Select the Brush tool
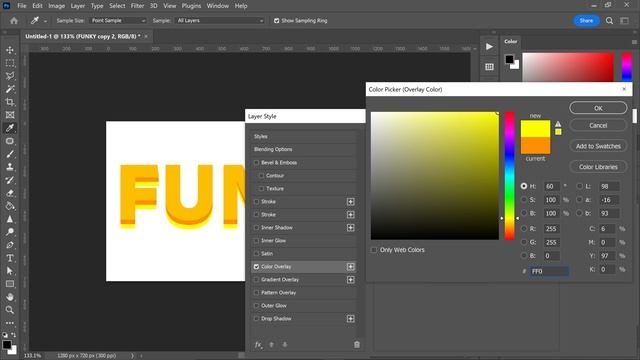This screenshot has width=640, height=360. pos(10,154)
